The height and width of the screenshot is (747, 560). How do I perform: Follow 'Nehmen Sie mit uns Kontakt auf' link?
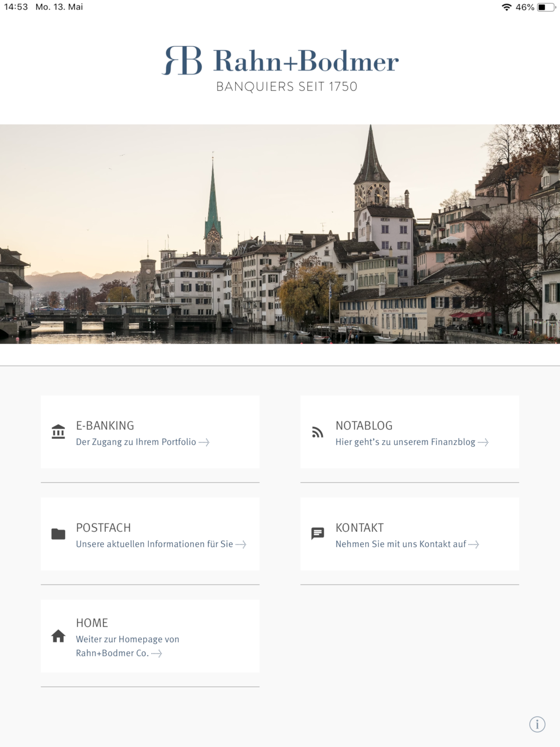click(407, 544)
